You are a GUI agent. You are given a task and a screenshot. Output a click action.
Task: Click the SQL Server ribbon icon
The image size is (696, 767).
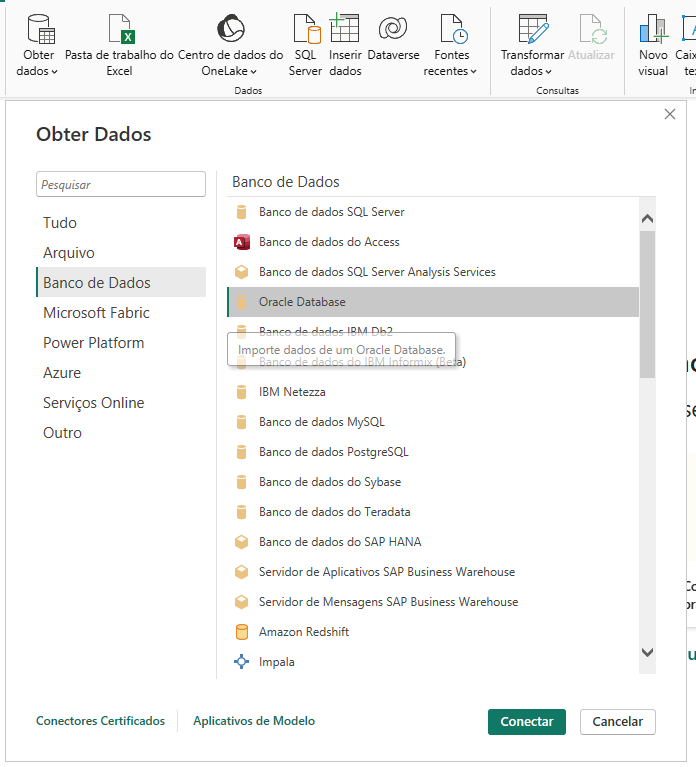[x=306, y=29]
